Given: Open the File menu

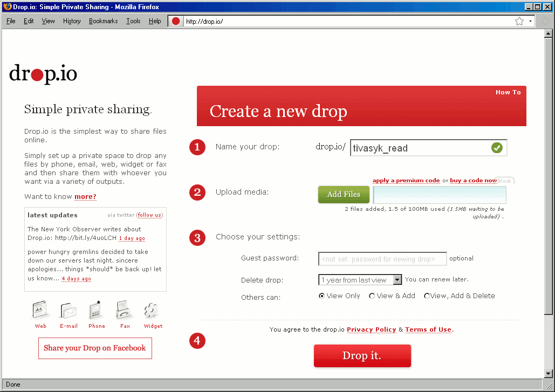Looking at the screenshot, I should (x=11, y=21).
